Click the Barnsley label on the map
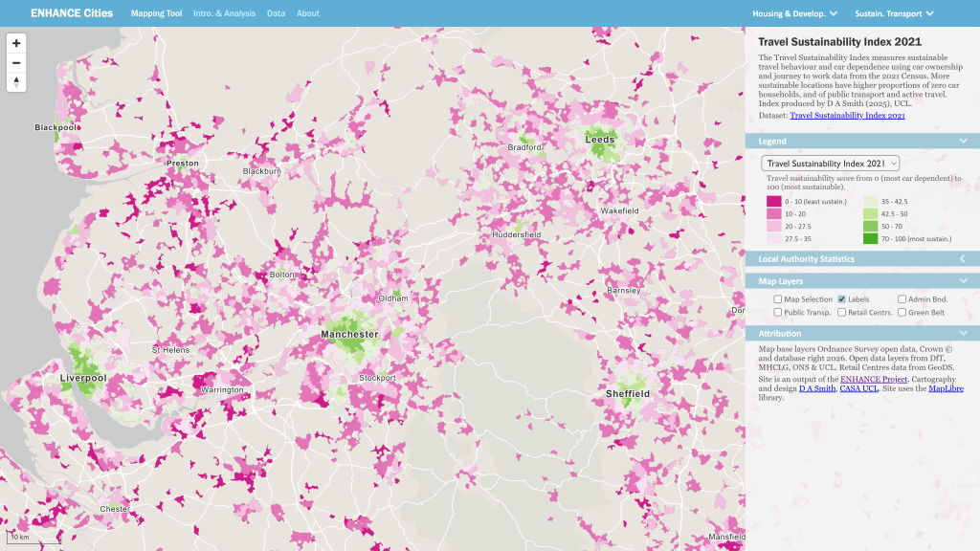Image resolution: width=980 pixels, height=551 pixels. point(624,291)
